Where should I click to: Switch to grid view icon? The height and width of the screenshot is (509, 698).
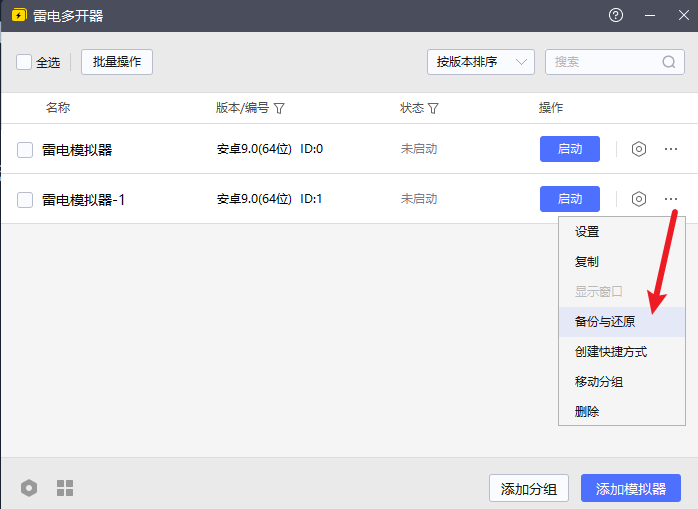[65, 488]
